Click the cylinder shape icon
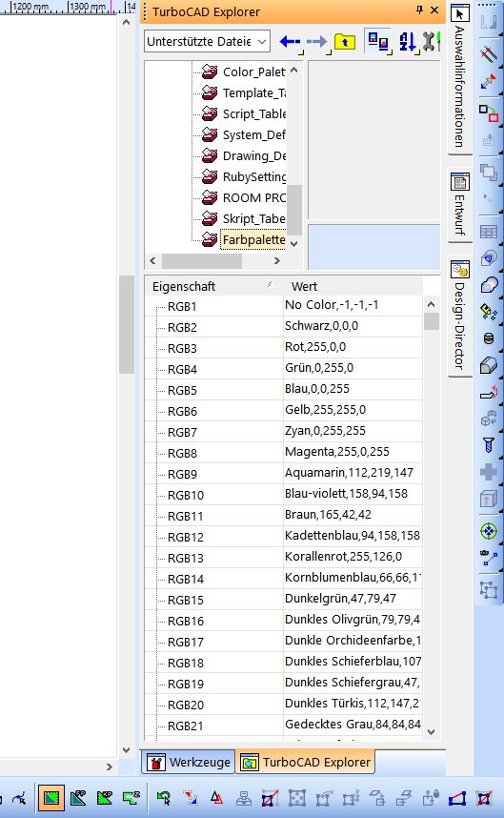This screenshot has height=818, width=504. [x=489, y=338]
